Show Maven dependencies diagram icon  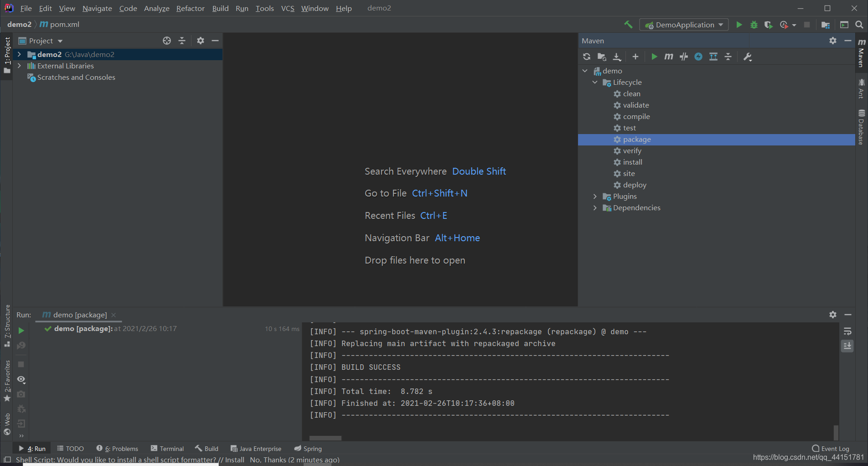click(x=713, y=57)
